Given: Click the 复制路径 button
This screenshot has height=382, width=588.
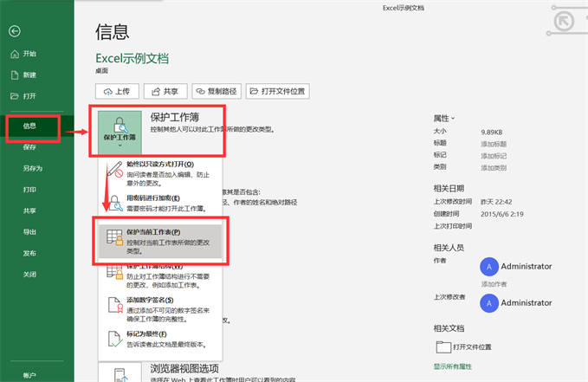Looking at the screenshot, I should [x=216, y=91].
